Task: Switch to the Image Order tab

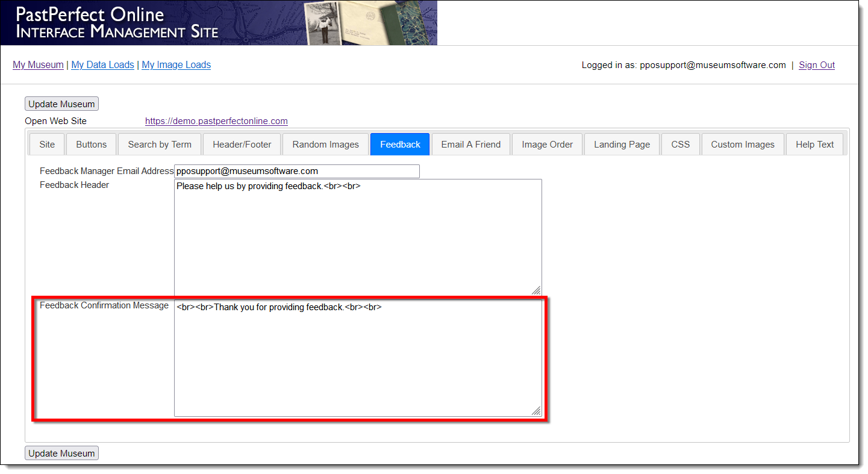Action: 547,145
